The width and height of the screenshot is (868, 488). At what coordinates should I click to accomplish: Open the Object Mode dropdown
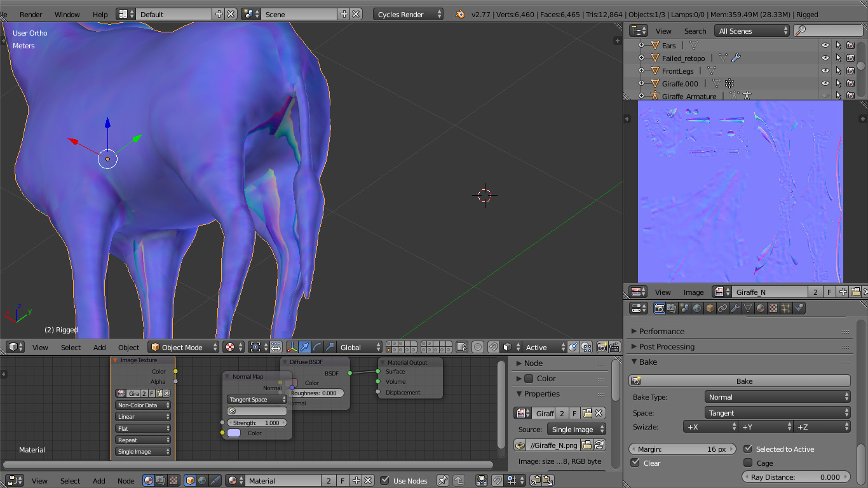click(x=183, y=347)
